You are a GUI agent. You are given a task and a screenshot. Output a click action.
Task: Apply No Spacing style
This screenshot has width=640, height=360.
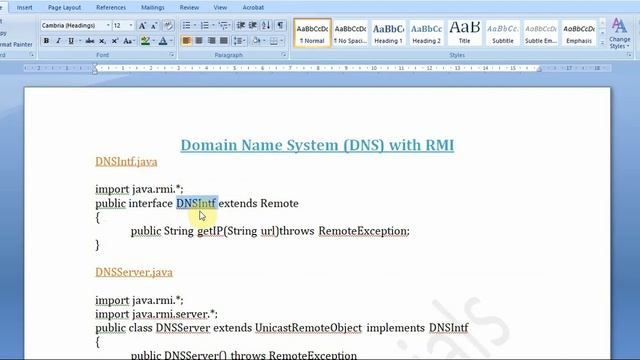(350, 33)
